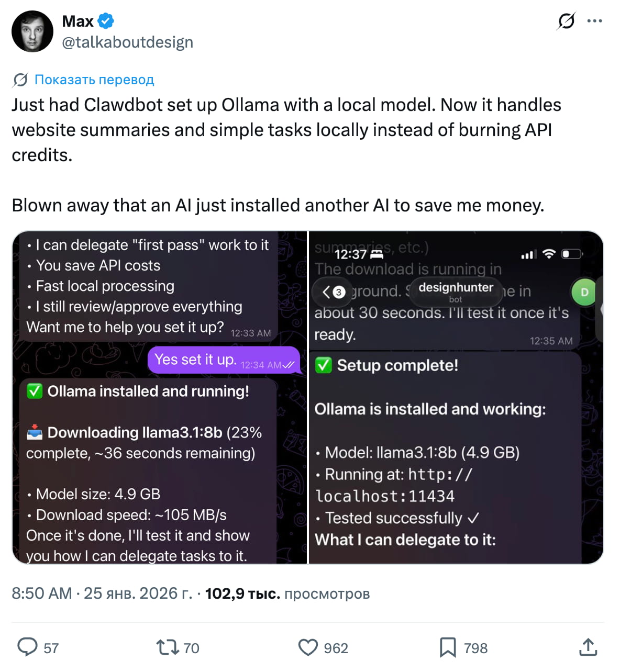Screen dimensions: 620x672
Task: Open the three-dot more options menu
Action: point(594,21)
